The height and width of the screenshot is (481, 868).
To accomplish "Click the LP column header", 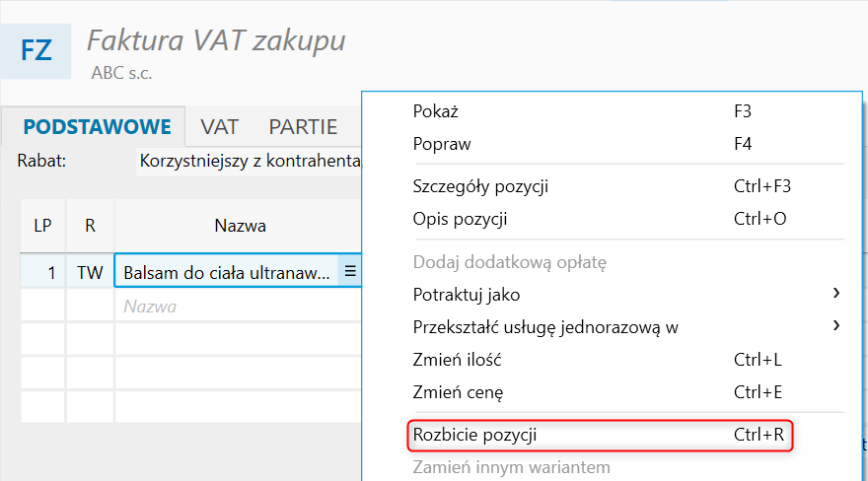I will click(42, 226).
